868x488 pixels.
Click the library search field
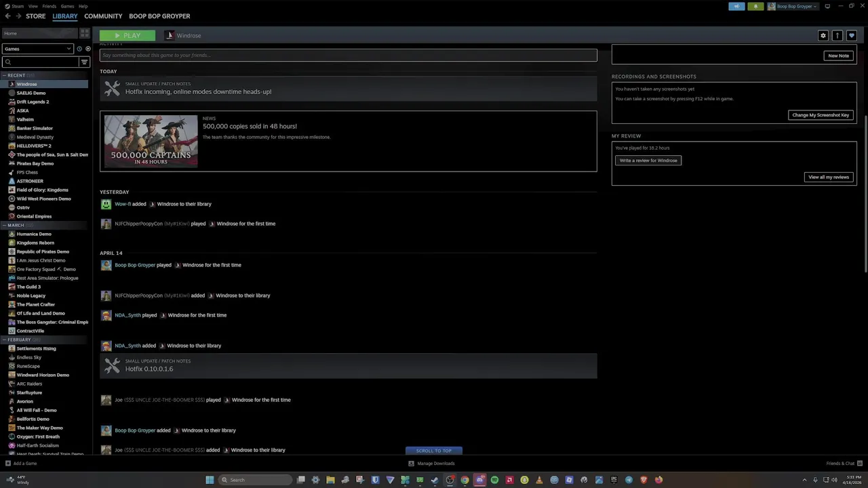[x=40, y=62]
